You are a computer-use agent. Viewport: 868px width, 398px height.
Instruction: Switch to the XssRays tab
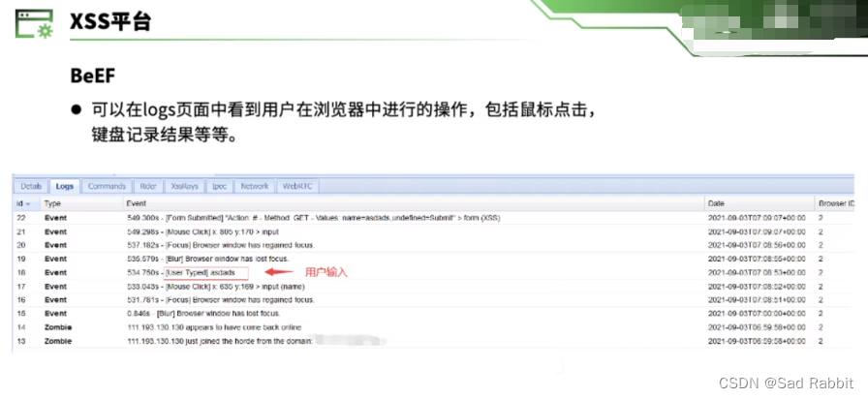pyautogui.click(x=185, y=187)
